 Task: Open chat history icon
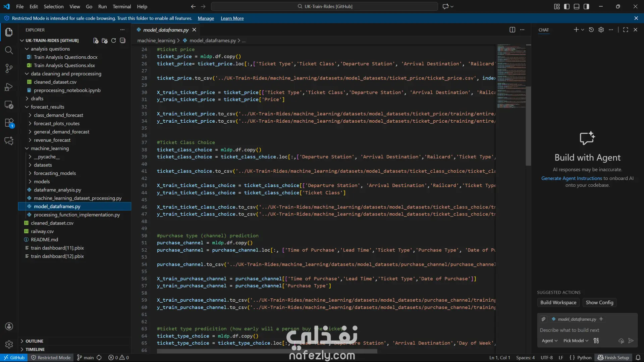(591, 30)
